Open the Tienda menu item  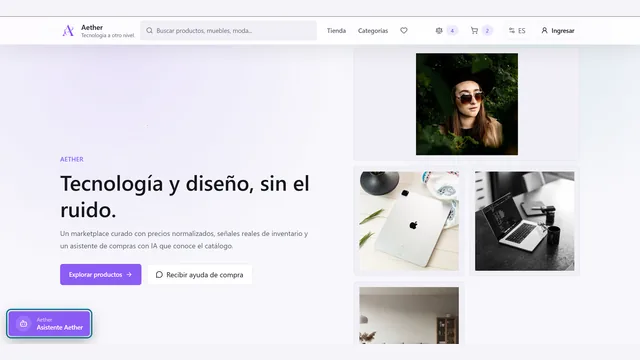tap(336, 31)
